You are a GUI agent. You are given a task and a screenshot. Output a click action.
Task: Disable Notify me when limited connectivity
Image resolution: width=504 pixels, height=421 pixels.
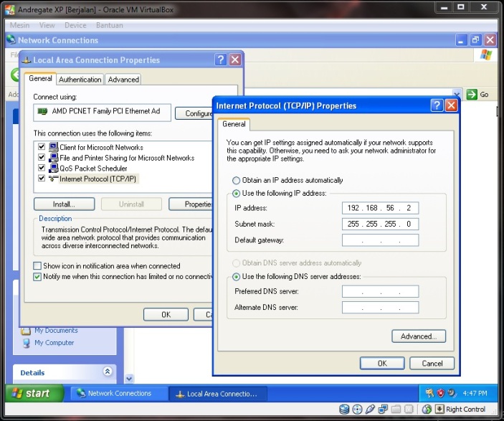[x=37, y=277]
